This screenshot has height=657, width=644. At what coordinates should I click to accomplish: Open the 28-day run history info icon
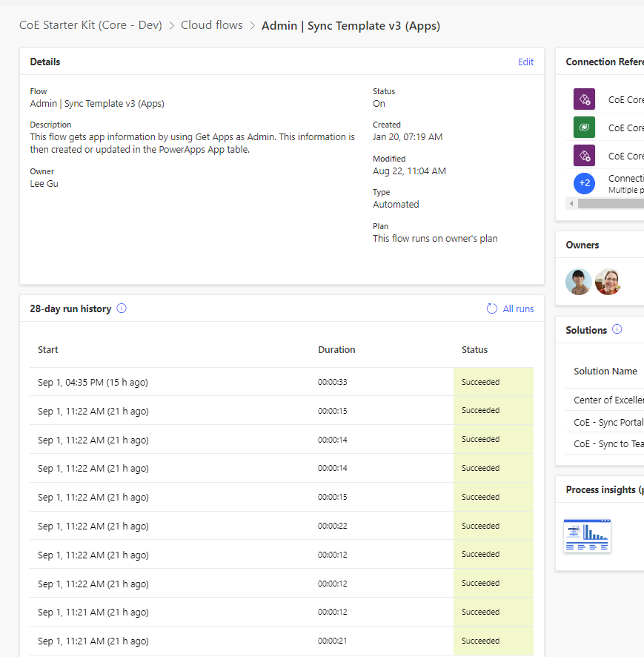click(x=121, y=308)
